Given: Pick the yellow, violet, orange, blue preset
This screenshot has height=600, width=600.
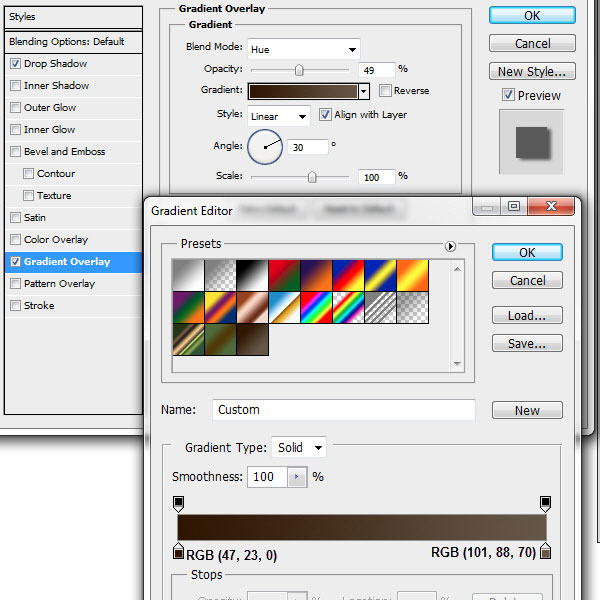Looking at the screenshot, I should (x=220, y=307).
